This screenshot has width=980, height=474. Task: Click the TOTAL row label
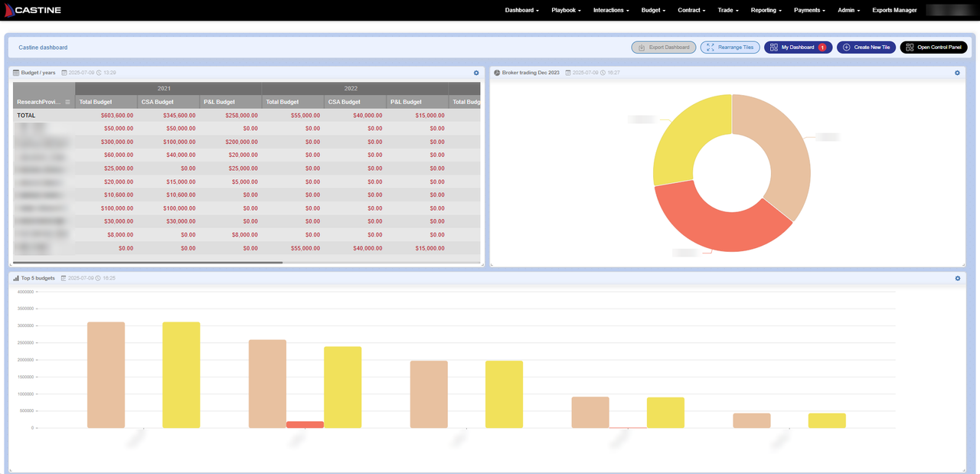click(26, 116)
